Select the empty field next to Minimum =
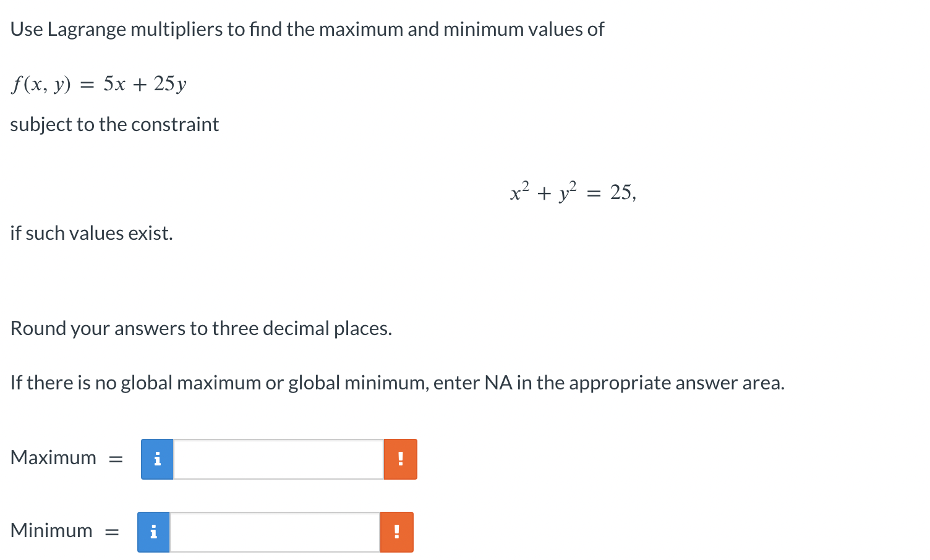Image resolution: width=930 pixels, height=560 pixels. point(274,532)
